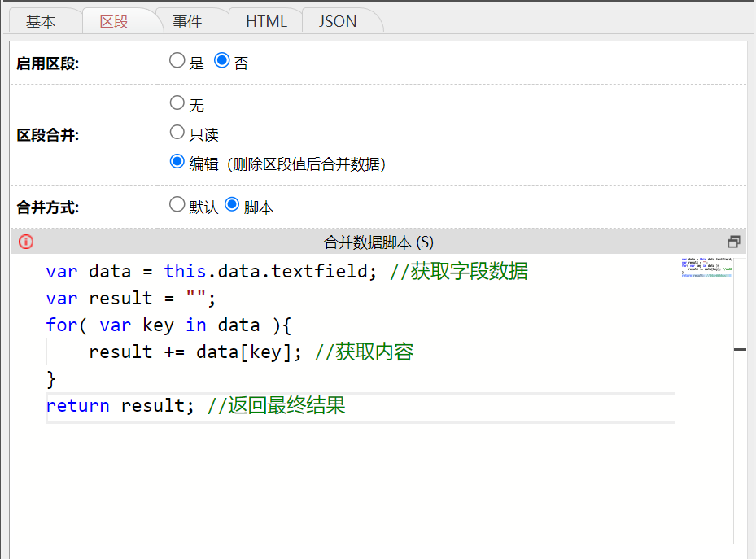
Task: Choose 脚本 as the 合并方式
Action: pos(232,205)
